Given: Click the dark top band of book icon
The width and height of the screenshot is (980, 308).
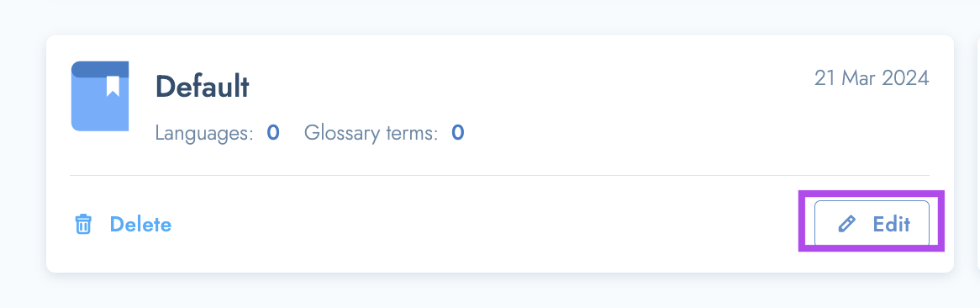Looking at the screenshot, I should pyautogui.click(x=100, y=69).
